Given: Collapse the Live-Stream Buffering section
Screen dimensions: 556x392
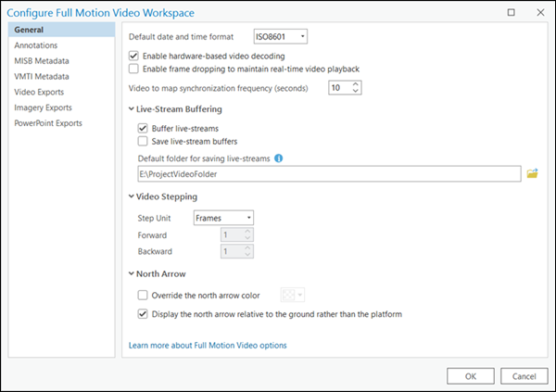Looking at the screenshot, I should click(x=131, y=109).
